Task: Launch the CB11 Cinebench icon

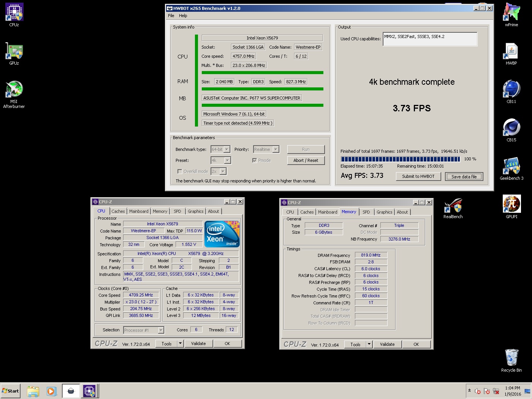Action: (511, 92)
